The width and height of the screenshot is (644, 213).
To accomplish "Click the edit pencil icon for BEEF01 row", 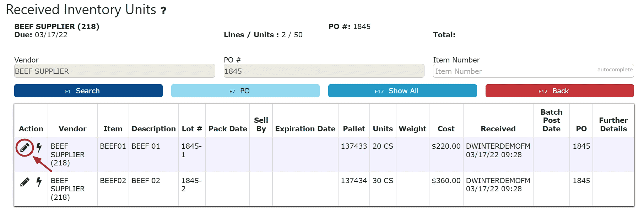I will click(25, 147).
